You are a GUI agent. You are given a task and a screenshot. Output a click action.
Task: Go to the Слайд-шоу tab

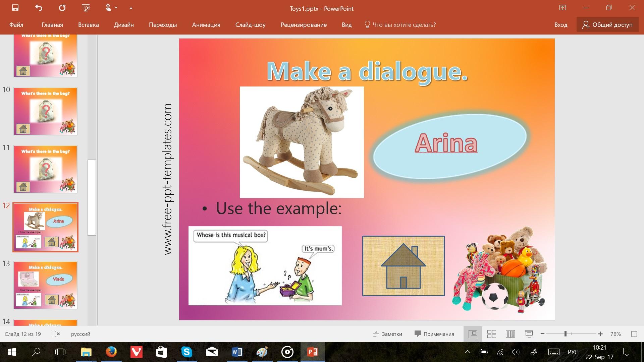click(251, 25)
